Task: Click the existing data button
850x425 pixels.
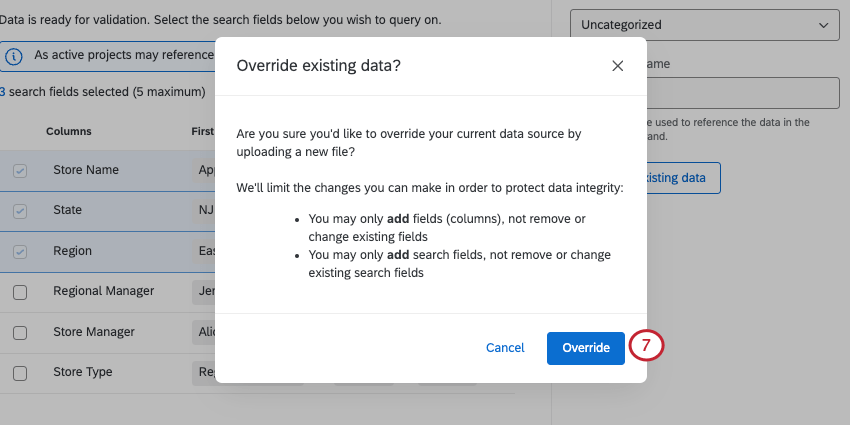Action: tap(682, 178)
